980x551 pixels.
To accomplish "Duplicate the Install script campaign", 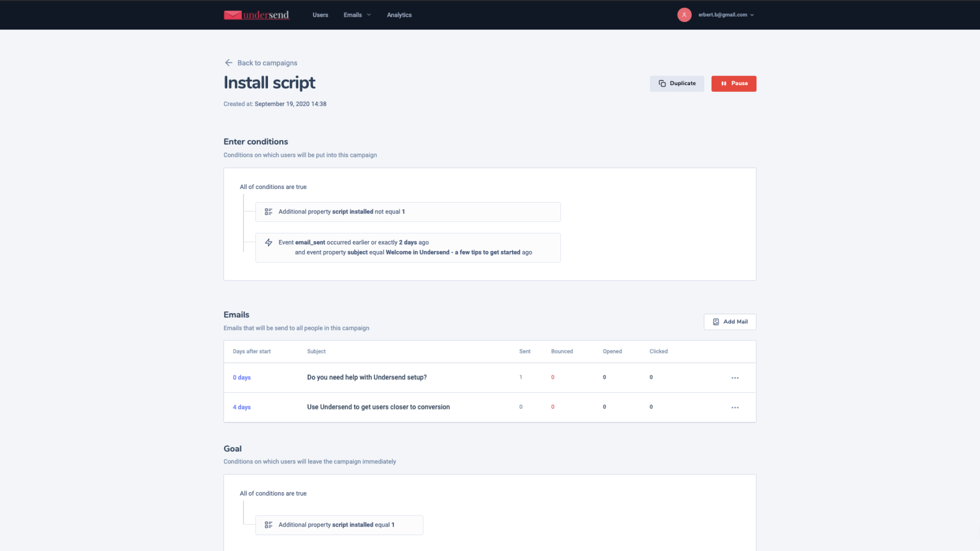I will coord(677,83).
